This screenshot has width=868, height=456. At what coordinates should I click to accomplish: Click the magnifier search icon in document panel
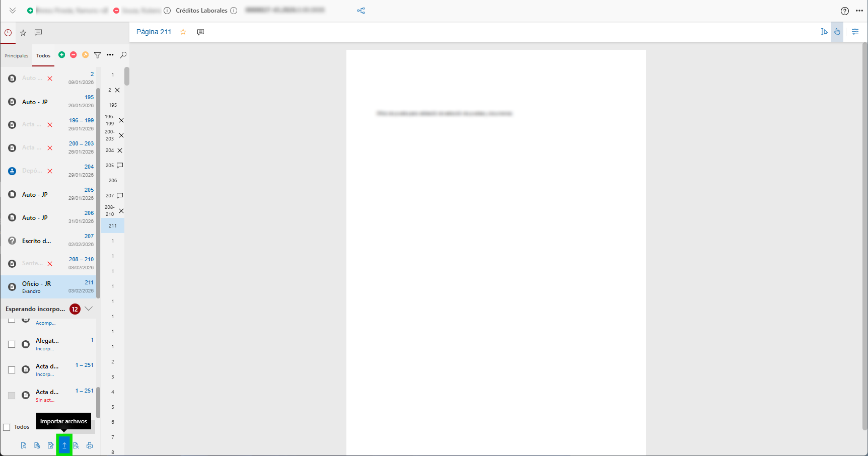(x=123, y=55)
